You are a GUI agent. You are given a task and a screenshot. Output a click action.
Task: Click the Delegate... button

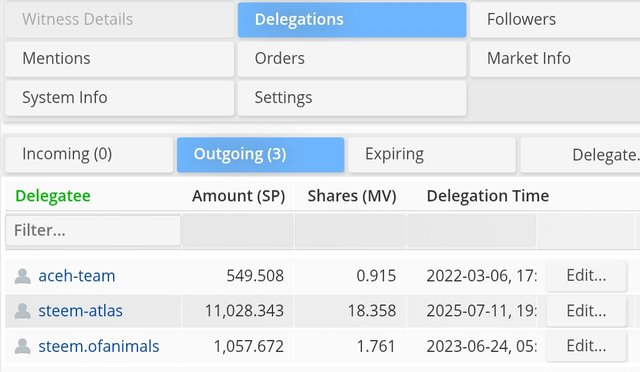580,155
